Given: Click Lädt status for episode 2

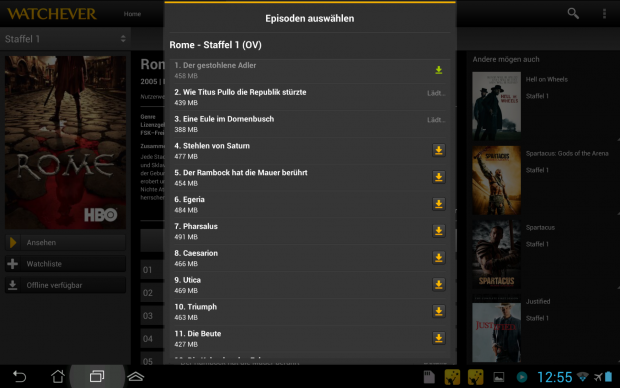Looking at the screenshot, I should coord(436,93).
